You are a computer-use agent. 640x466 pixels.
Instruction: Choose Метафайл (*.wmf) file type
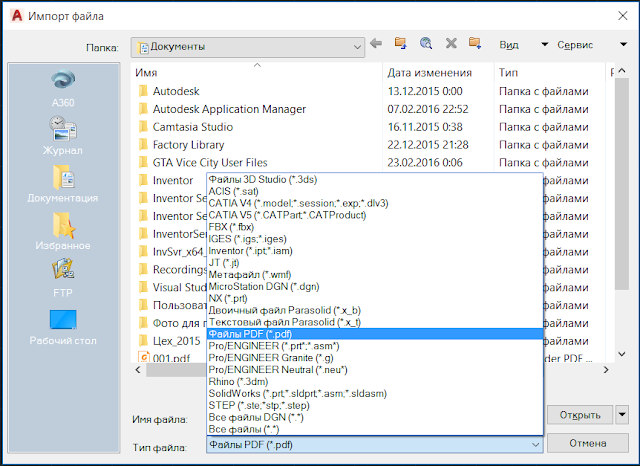[x=375, y=275]
